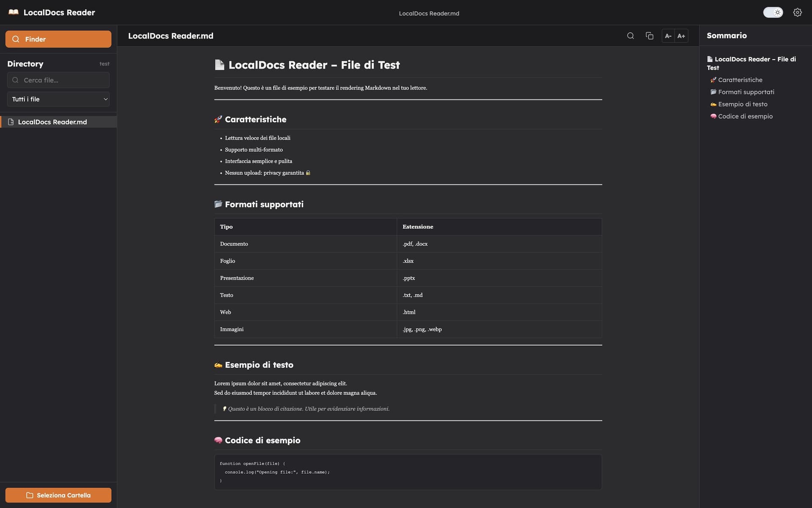Click the rocket icon in Sommario Caratteristiche entry
The width and height of the screenshot is (812, 508).
[713, 80]
